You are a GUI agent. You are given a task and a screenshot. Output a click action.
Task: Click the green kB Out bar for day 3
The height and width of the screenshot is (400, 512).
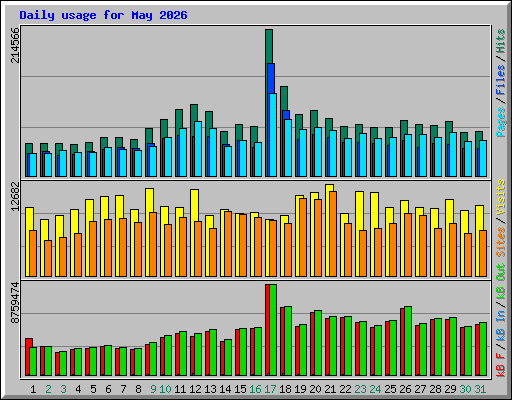(x=63, y=363)
